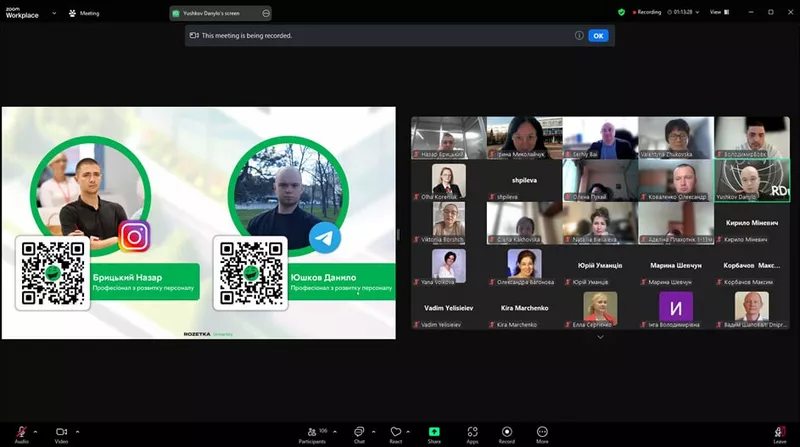Screen dimensions: 800x447
Task: Select Yushkov Danylo highlighted video tile
Action: (x=752, y=180)
